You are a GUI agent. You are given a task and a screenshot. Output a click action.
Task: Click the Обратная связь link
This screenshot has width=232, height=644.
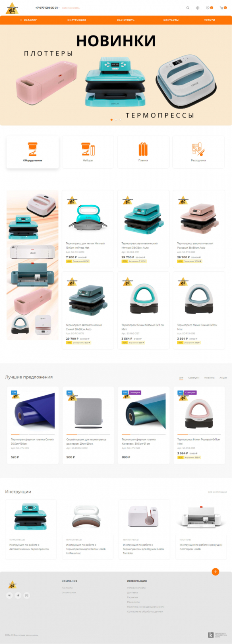click(x=71, y=8)
